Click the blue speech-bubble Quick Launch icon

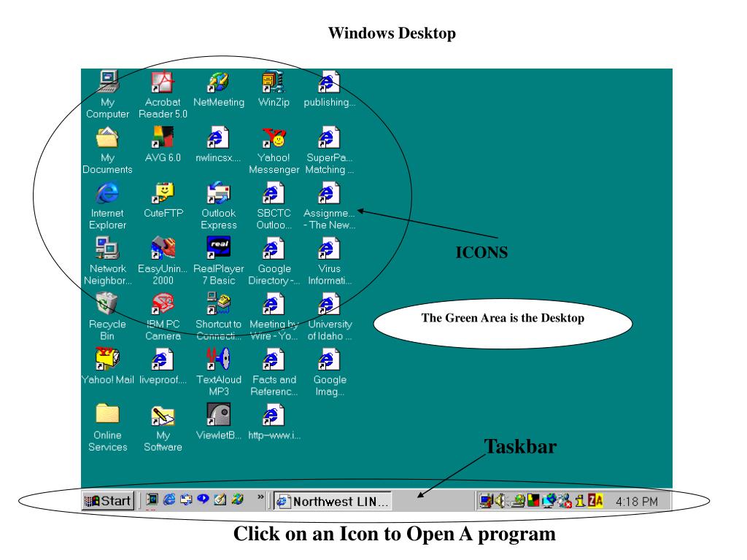click(203, 499)
